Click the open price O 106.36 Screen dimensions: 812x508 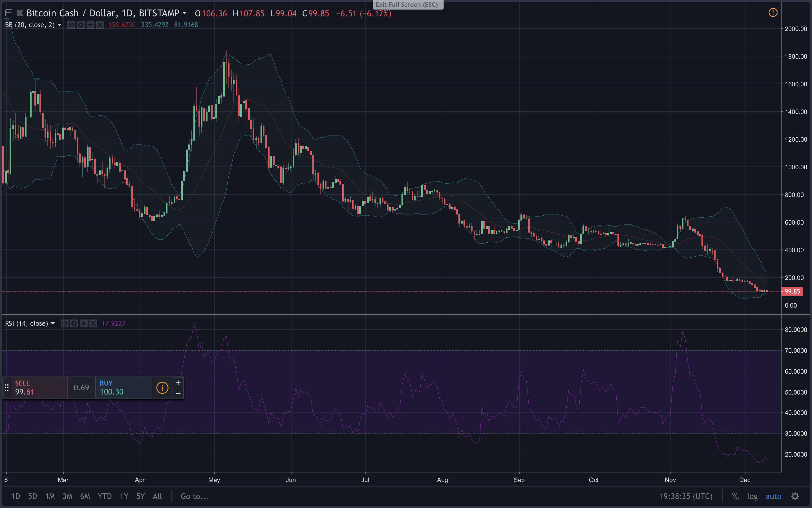(x=211, y=14)
